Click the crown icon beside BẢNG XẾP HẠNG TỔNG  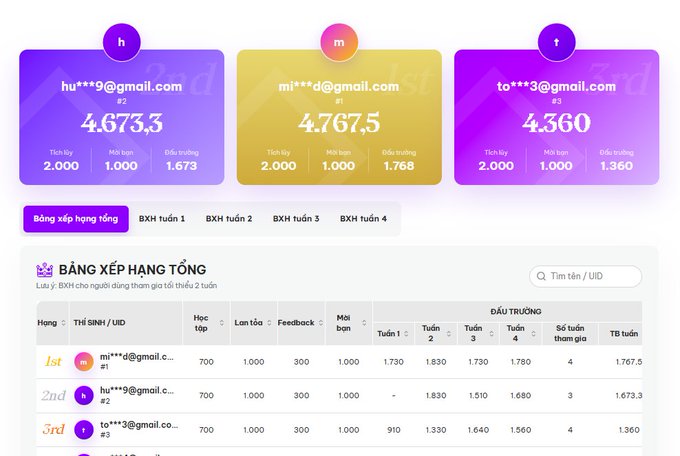pos(45,270)
